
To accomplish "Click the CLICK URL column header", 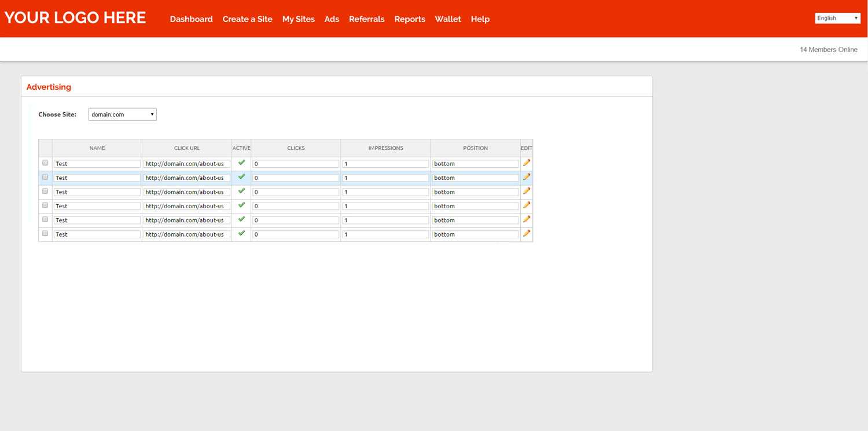I will point(187,148).
